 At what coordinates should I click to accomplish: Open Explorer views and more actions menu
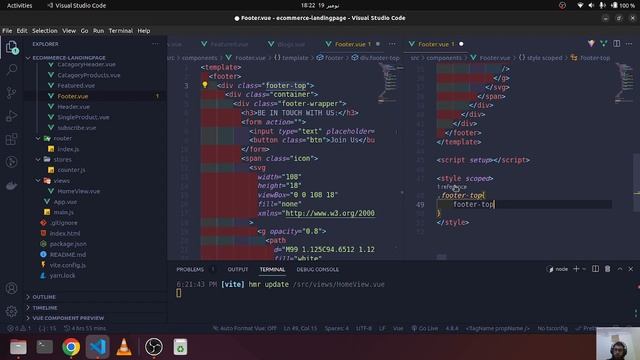tap(156, 44)
